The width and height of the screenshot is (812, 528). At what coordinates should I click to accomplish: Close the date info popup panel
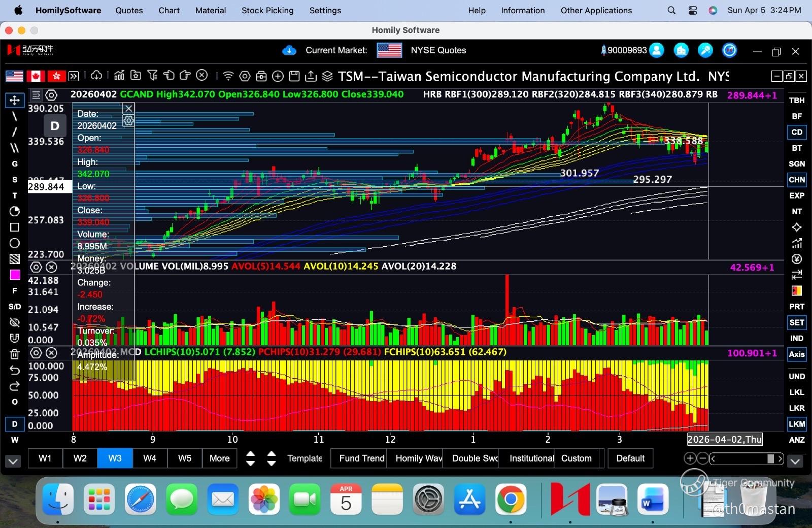(129, 108)
